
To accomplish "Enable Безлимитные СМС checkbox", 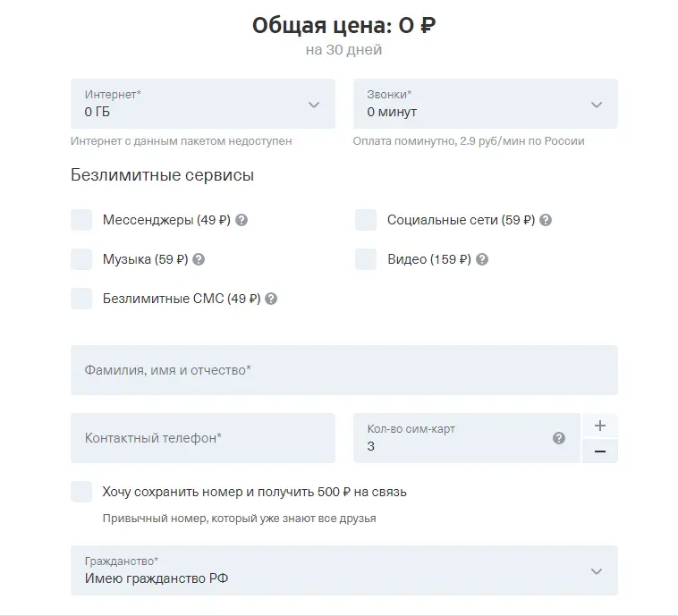I will coord(81,299).
